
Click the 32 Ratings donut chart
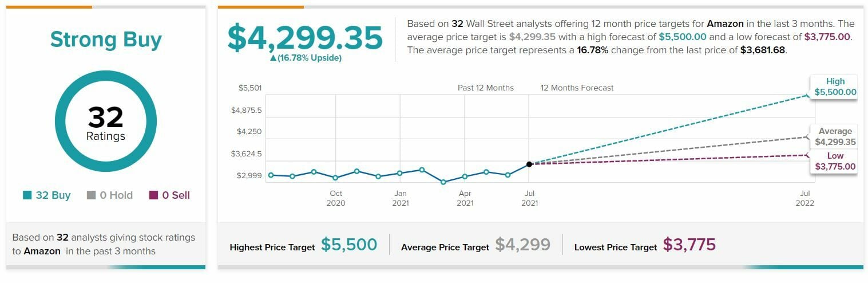point(106,121)
